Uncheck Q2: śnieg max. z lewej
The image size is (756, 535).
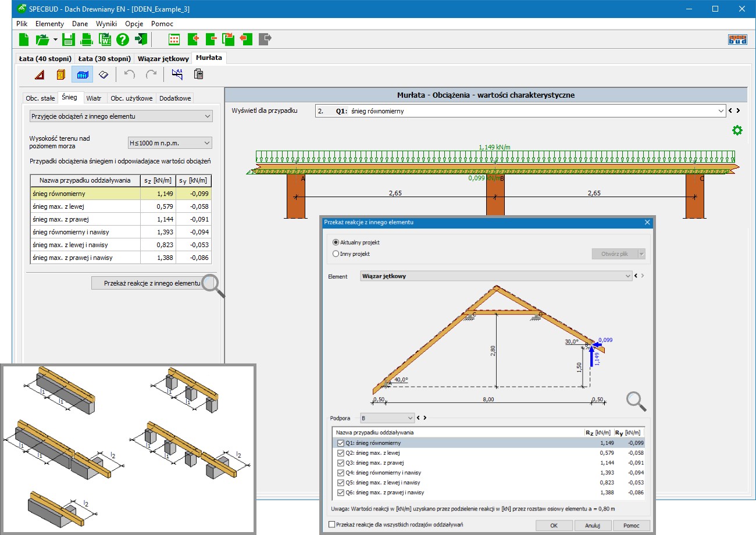coord(341,453)
